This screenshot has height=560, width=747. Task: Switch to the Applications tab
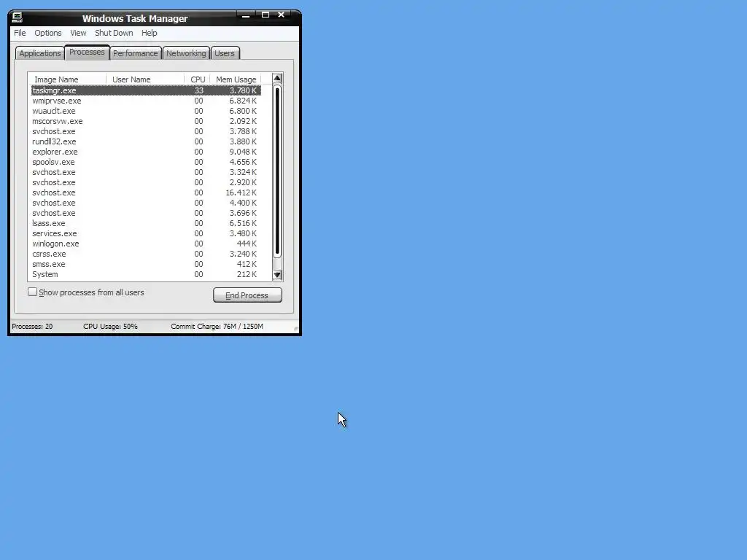click(x=40, y=53)
